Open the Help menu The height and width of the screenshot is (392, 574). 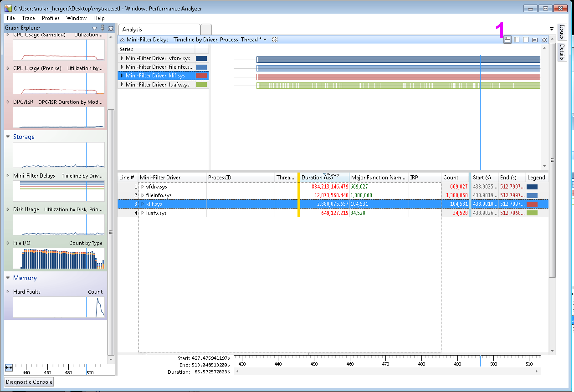tap(99, 18)
